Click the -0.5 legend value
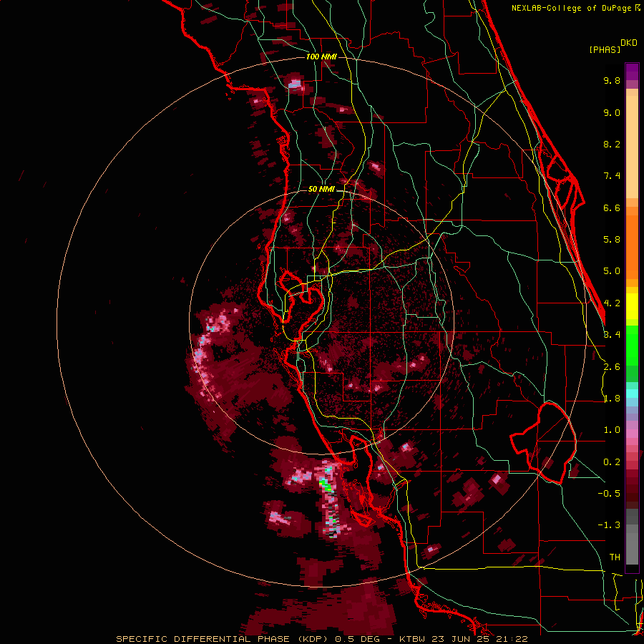644x644 pixels. pyautogui.click(x=609, y=493)
